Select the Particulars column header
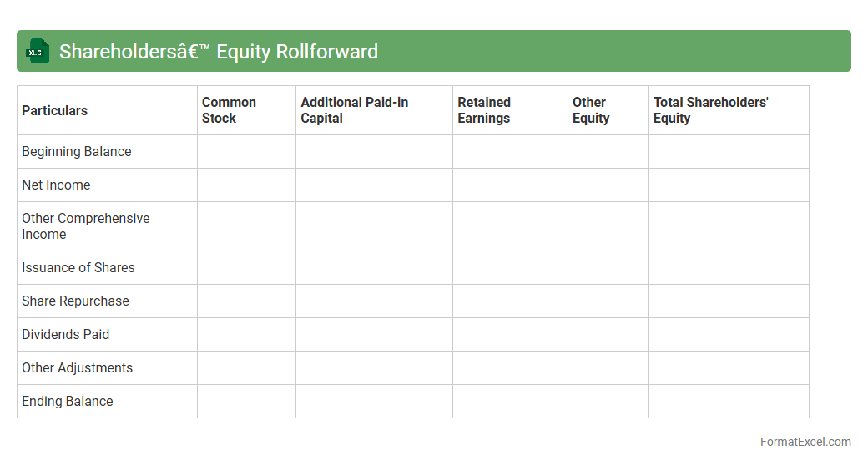Screen dimensions: 868x466 point(54,110)
